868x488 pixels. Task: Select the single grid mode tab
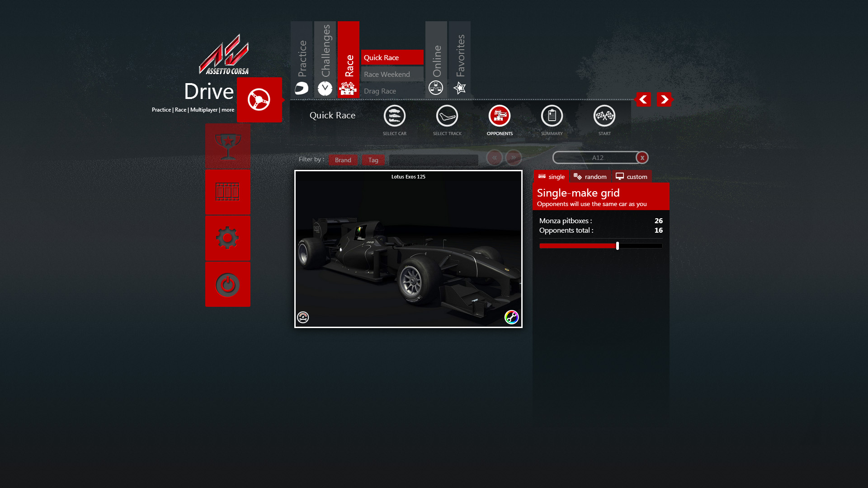(552, 177)
